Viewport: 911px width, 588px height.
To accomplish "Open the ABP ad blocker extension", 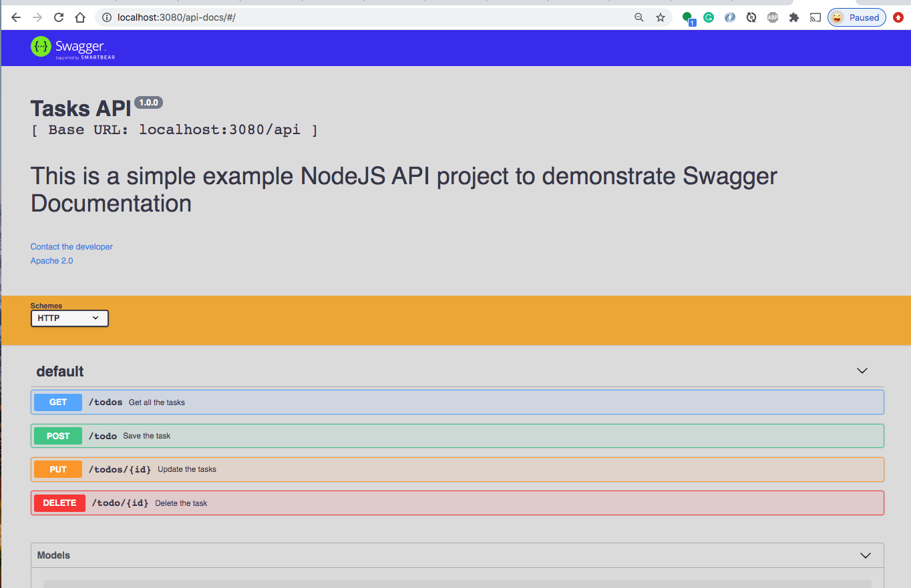I will coord(773,17).
